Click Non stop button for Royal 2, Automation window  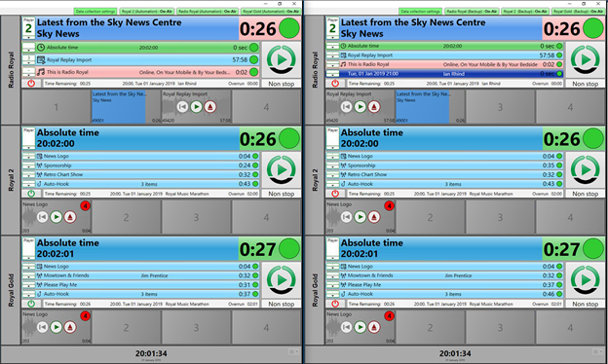pos(282,194)
